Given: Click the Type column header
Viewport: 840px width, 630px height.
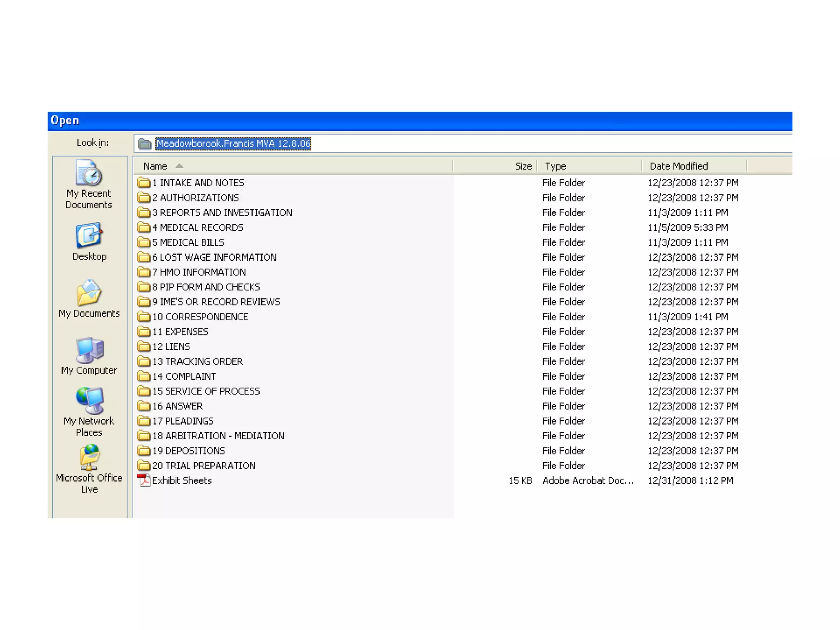Looking at the screenshot, I should point(555,166).
